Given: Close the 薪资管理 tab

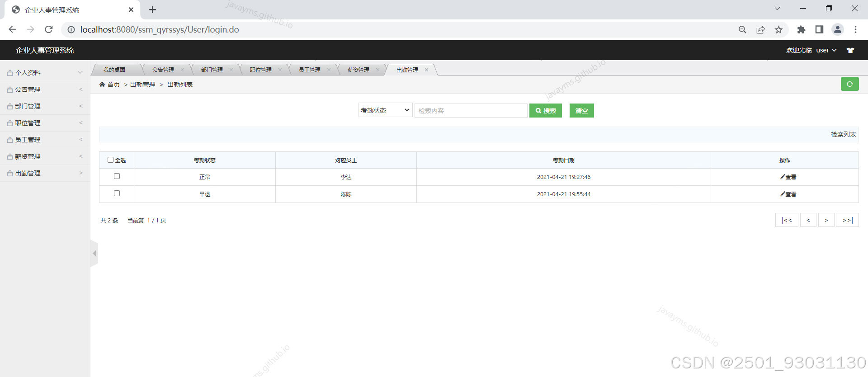Looking at the screenshot, I should 377,70.
